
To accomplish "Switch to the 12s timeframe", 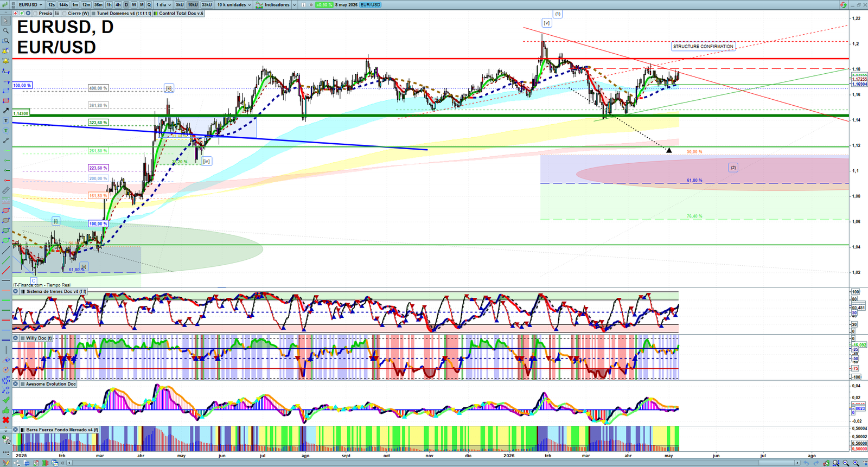I will point(51,5).
